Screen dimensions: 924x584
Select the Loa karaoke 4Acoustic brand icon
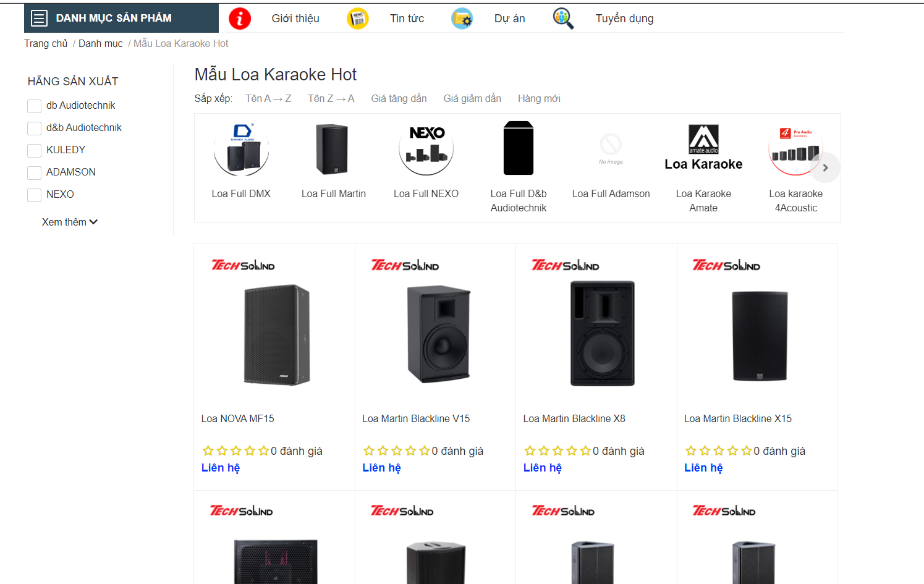pyautogui.click(x=795, y=149)
